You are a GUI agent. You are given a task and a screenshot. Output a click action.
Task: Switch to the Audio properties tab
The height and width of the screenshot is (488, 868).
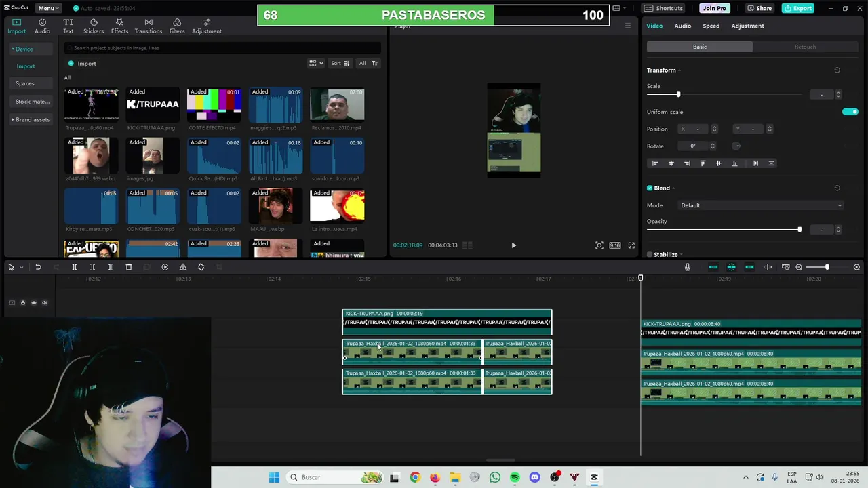point(682,26)
